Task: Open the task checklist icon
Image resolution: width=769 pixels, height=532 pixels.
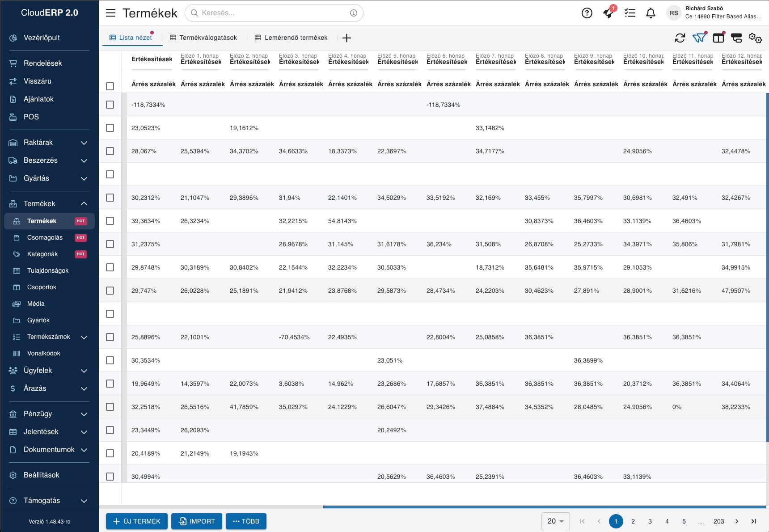Action: point(630,13)
